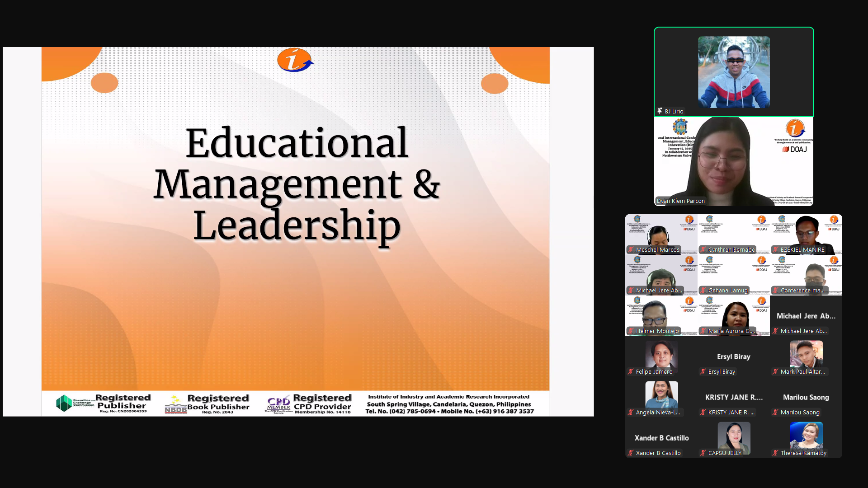Select the BJ Lirio video tile
The height and width of the screenshot is (488, 868).
733,72
